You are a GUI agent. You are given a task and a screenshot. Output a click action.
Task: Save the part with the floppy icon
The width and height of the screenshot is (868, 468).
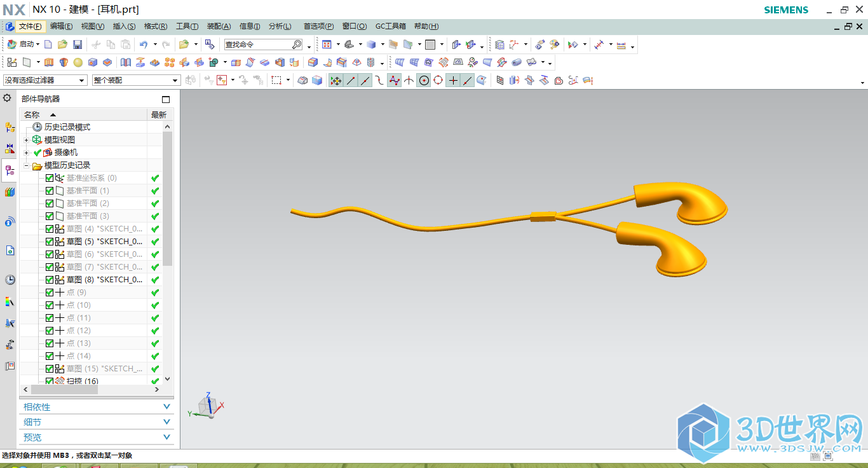(78, 45)
